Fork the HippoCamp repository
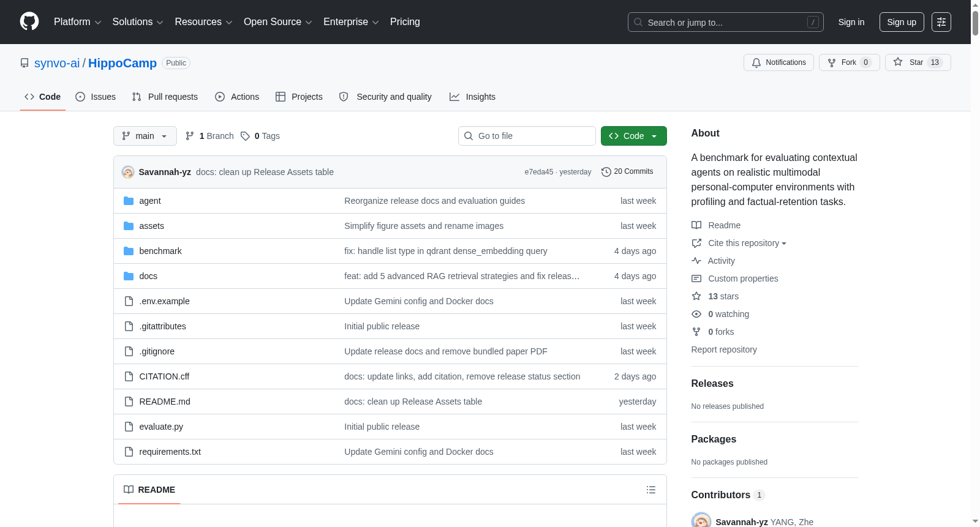Screen dimensions: 980x527 coord(849,62)
